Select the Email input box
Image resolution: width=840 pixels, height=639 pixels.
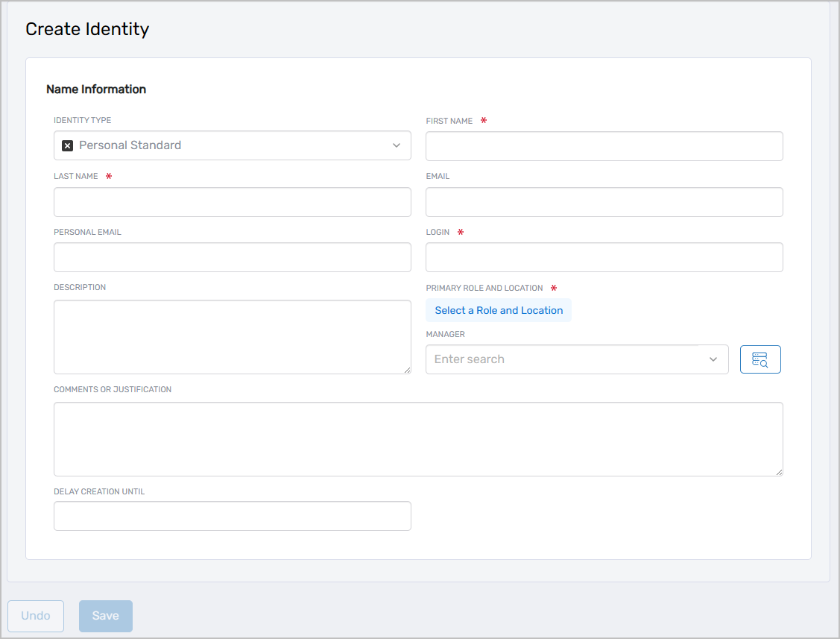click(x=604, y=202)
